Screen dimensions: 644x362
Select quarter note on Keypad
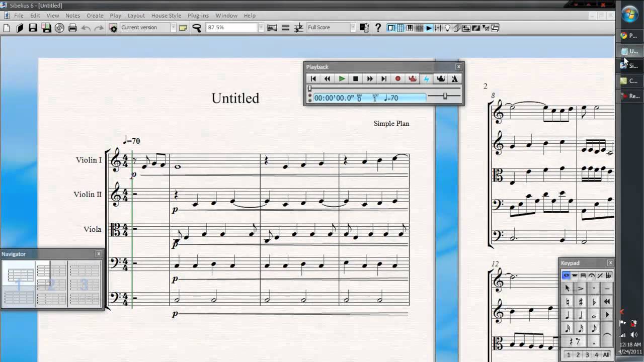click(x=568, y=315)
